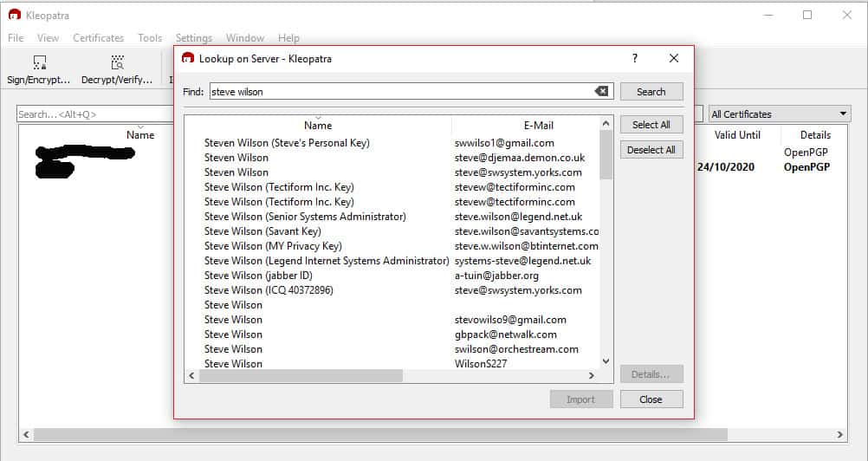
Task: Click the Valid Until column header in the main window
Action: pyautogui.click(x=737, y=134)
